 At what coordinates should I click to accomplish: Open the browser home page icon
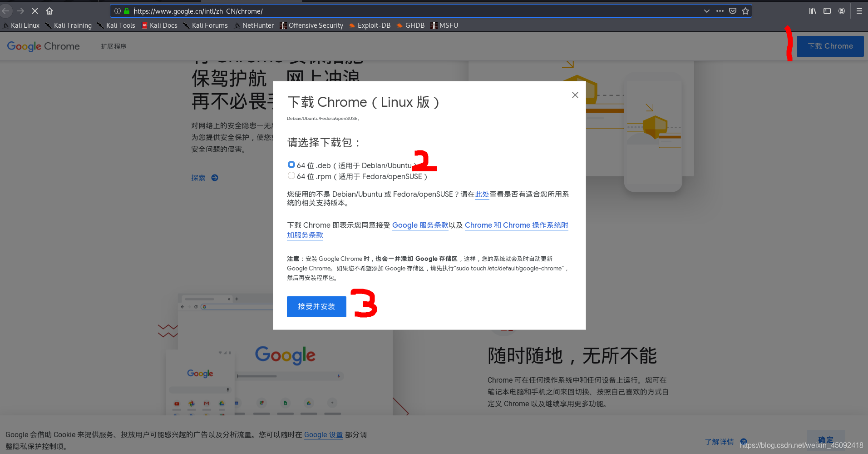tap(49, 11)
